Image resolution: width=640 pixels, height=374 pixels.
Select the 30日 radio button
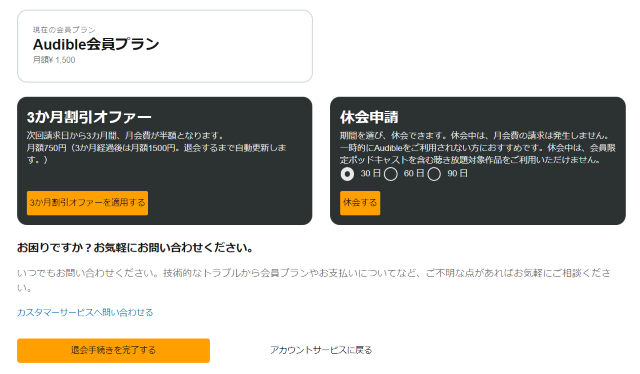click(347, 174)
